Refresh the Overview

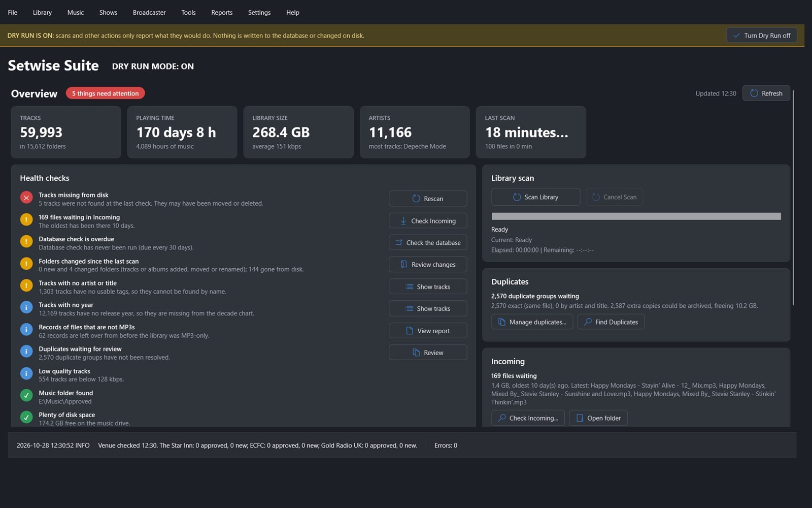click(766, 93)
